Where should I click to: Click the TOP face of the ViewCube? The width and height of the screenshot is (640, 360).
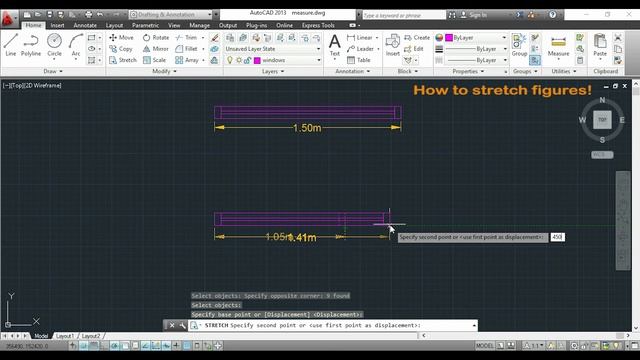602,120
